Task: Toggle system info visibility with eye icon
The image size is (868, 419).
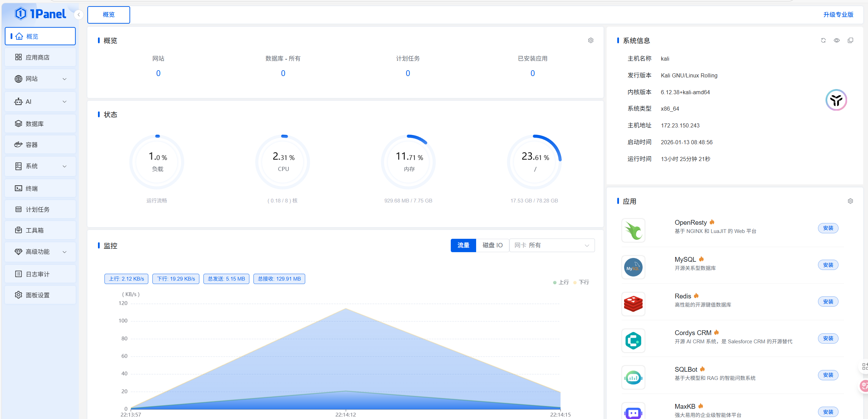Action: [836, 40]
